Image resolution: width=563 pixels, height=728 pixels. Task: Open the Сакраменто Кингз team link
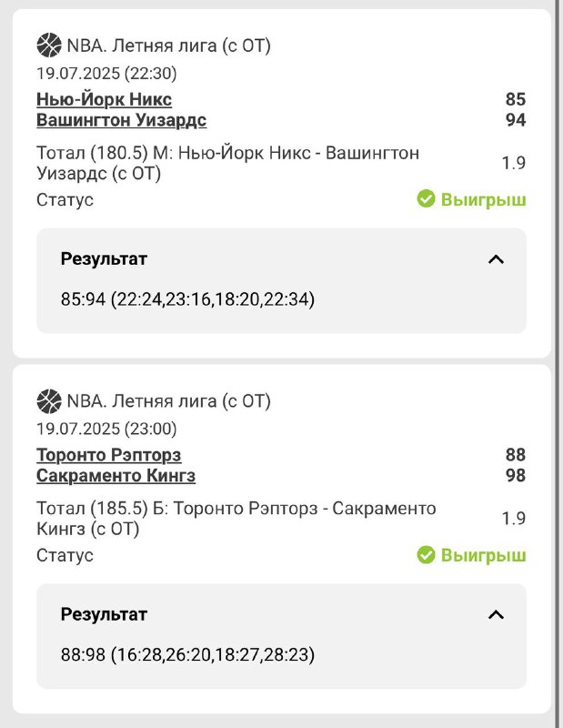tap(116, 476)
